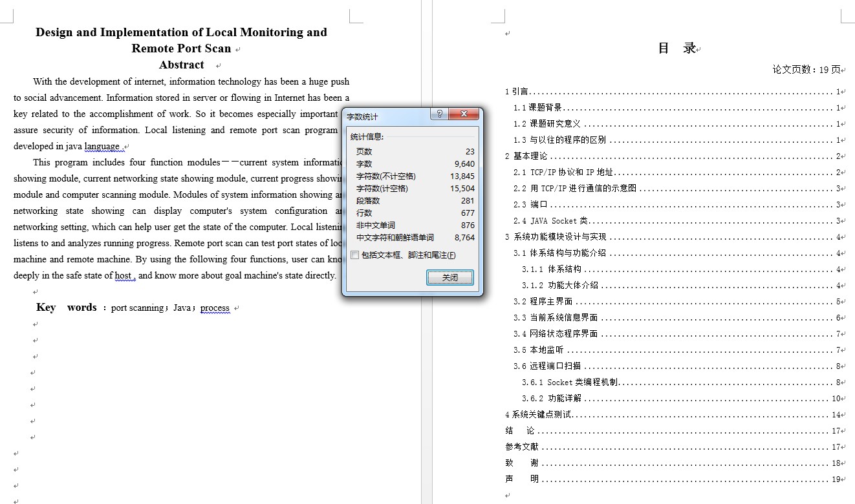Click TOC entry 3.6.2 功能详解
855x504 pixels.
(x=681, y=399)
